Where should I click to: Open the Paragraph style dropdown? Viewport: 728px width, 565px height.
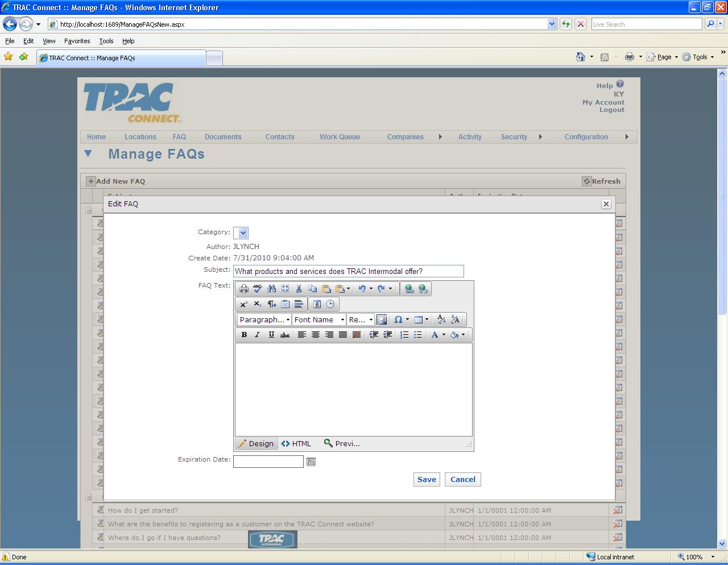pyautogui.click(x=264, y=319)
